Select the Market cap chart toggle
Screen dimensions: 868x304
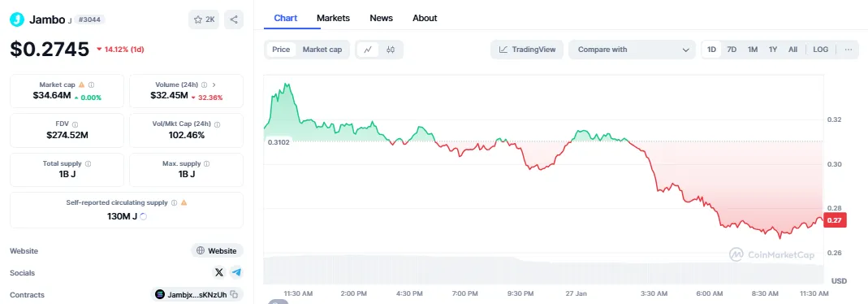[x=322, y=50]
